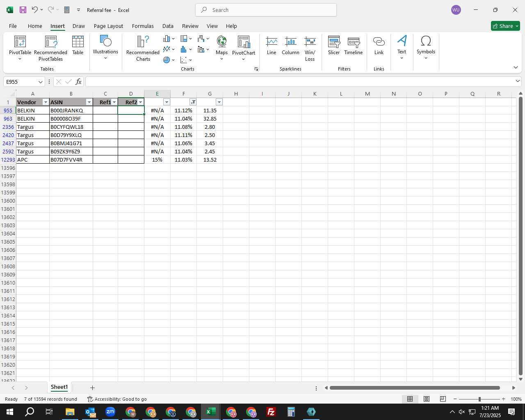Image resolution: width=525 pixels, height=420 pixels.
Task: Open insert column or bar chart dropdown
Action: click(169, 39)
